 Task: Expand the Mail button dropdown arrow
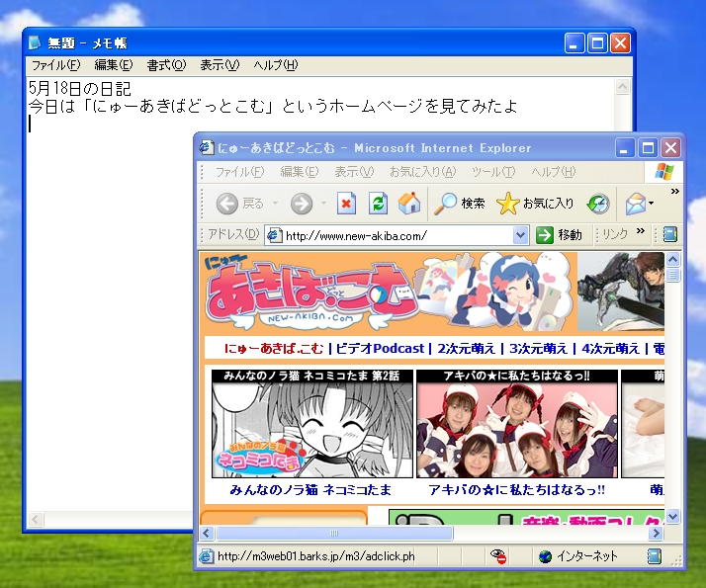[651, 204]
